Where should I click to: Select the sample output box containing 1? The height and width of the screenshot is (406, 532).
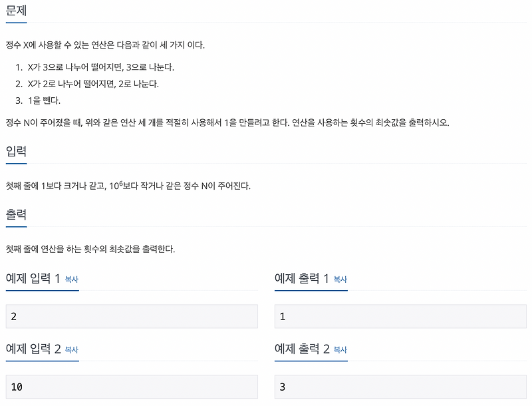tap(399, 316)
